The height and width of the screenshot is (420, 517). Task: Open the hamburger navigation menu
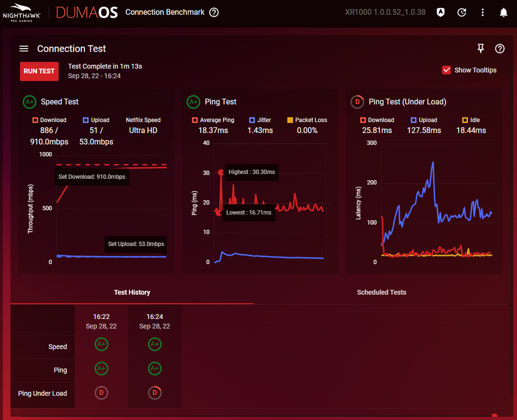(x=24, y=49)
